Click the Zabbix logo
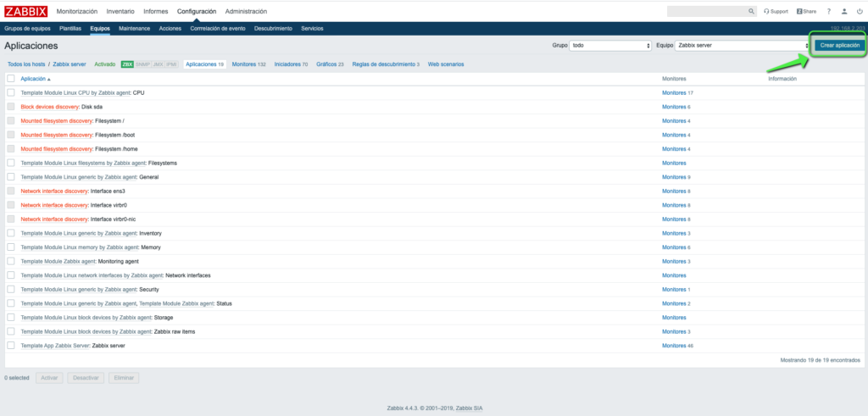 pos(26,11)
